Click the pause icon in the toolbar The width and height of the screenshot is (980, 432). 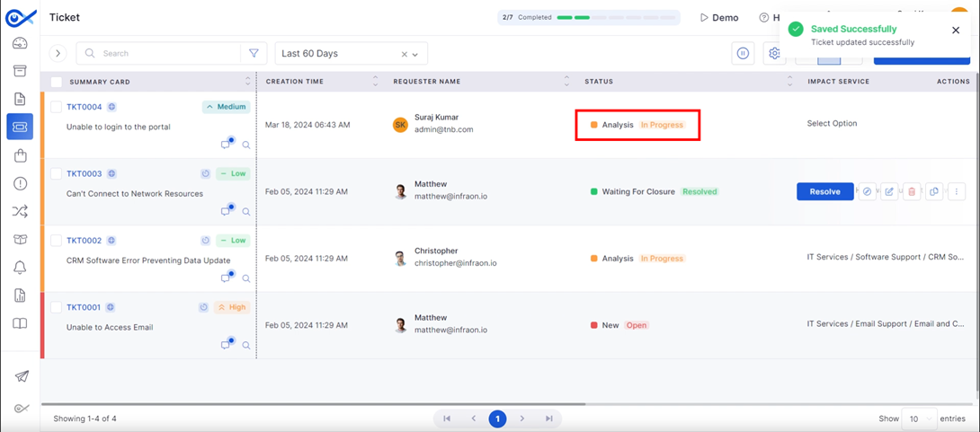point(743,54)
